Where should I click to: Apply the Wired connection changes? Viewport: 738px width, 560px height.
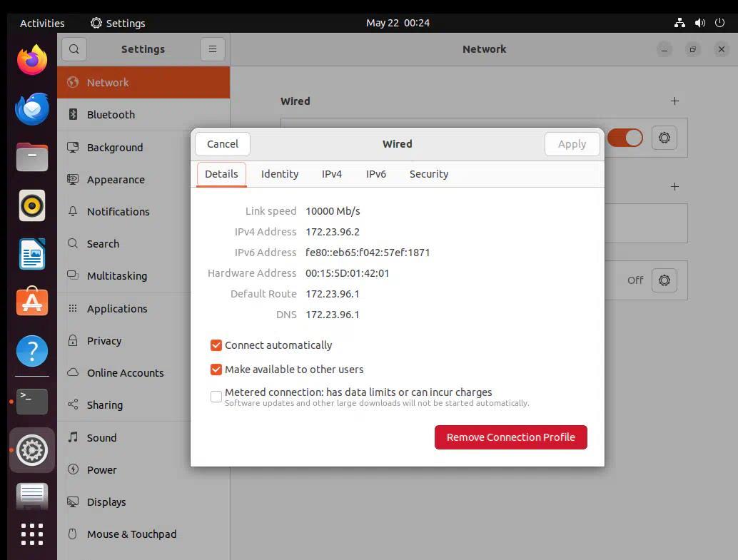pos(572,144)
